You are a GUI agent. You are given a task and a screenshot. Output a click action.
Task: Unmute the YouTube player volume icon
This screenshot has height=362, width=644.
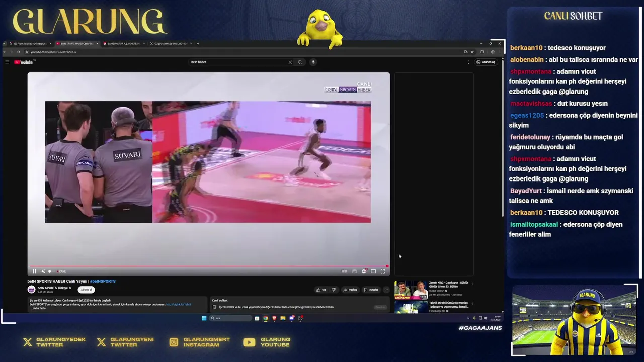43,271
